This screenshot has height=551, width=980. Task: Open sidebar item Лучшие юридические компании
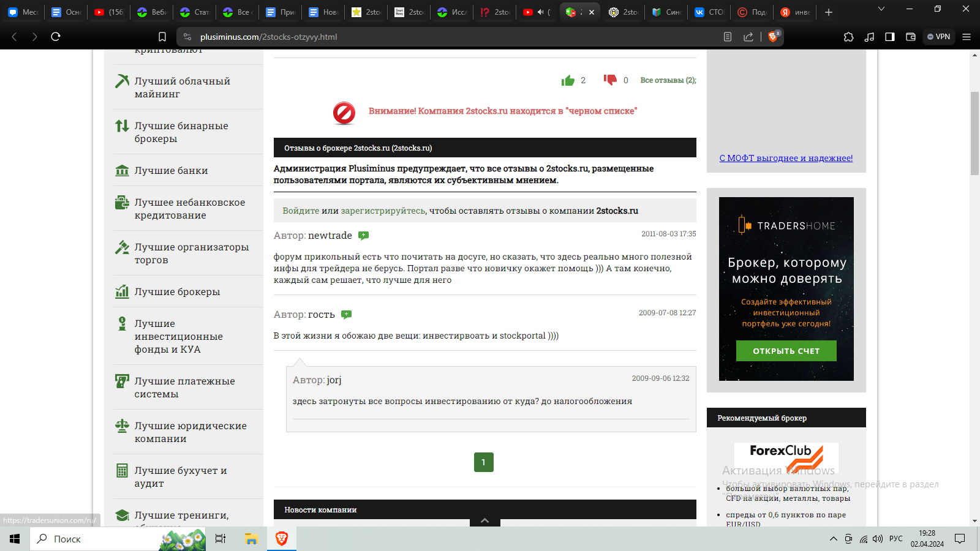[189, 432]
